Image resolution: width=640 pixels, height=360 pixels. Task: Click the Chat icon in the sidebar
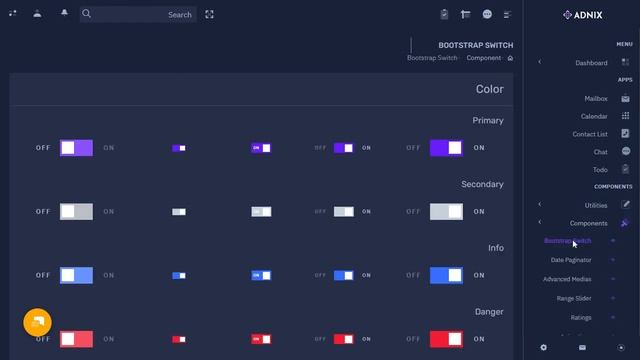click(x=625, y=151)
